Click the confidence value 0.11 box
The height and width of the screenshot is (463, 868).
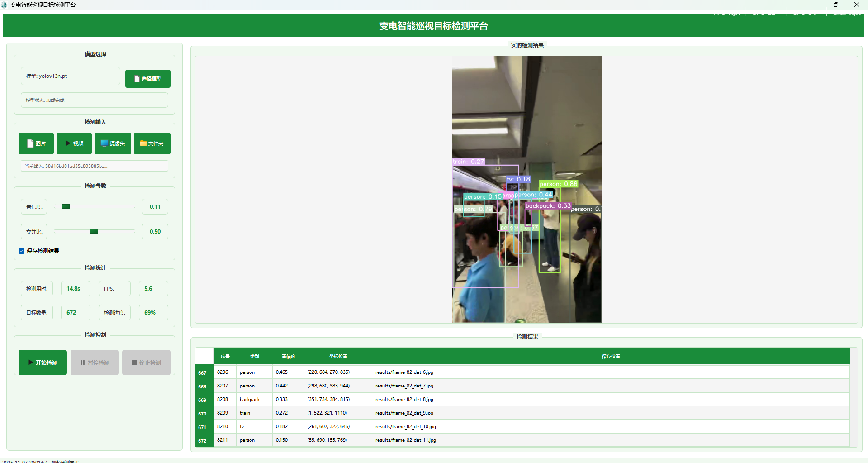pos(155,207)
